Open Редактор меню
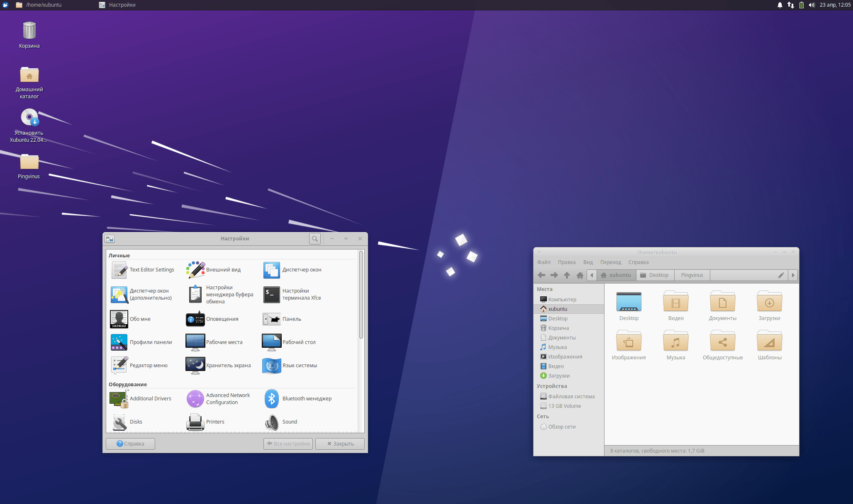The width and height of the screenshot is (853, 504). tap(139, 366)
